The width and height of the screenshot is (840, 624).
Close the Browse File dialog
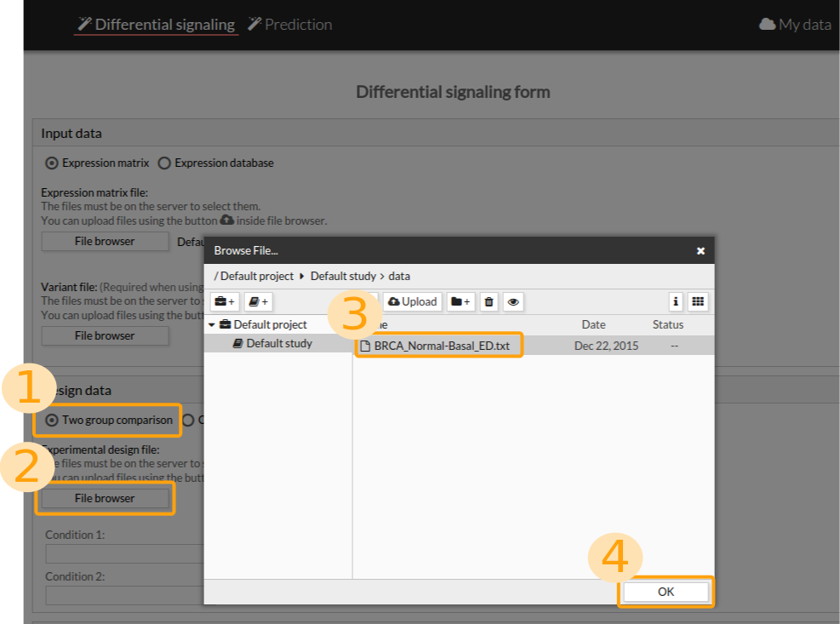pyautogui.click(x=700, y=251)
